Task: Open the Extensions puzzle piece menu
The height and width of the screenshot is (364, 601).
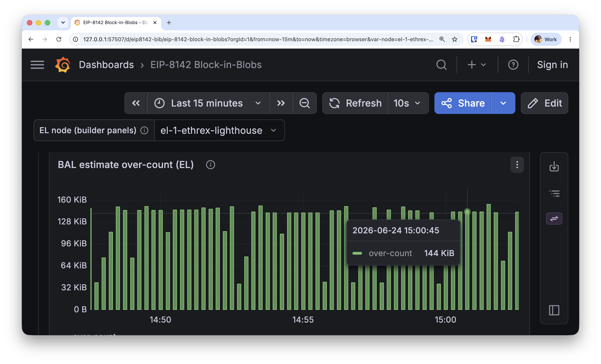Action: 516,39
